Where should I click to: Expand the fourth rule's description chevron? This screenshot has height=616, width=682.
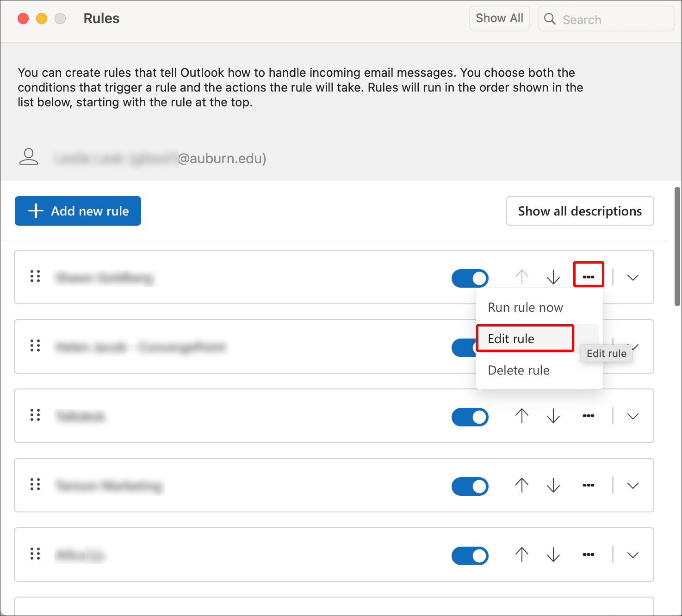(x=633, y=486)
